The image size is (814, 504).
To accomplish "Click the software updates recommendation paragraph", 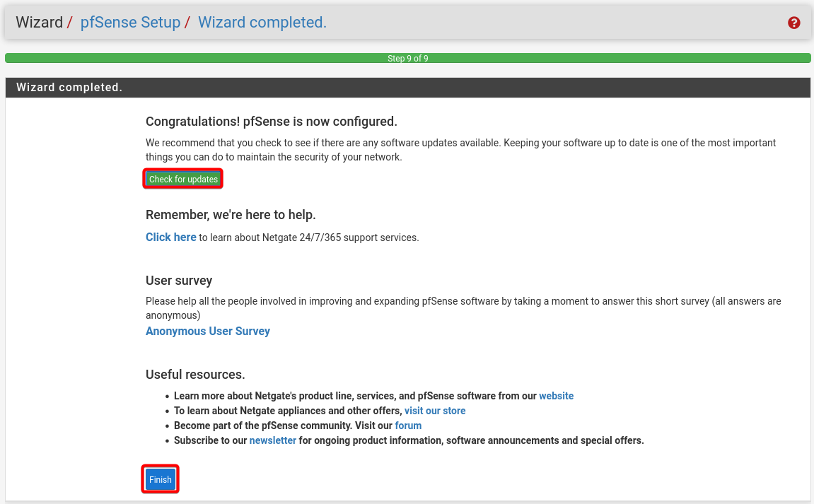I will click(460, 149).
